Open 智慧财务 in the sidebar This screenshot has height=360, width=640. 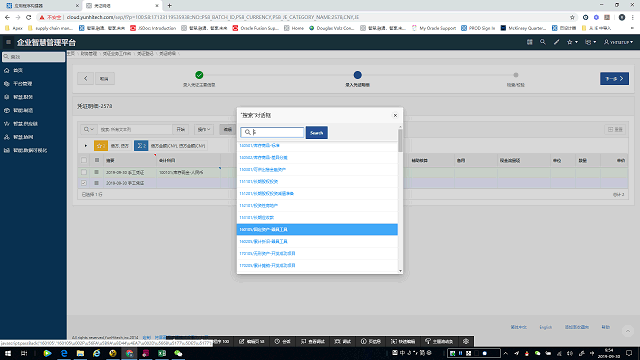click(23, 97)
